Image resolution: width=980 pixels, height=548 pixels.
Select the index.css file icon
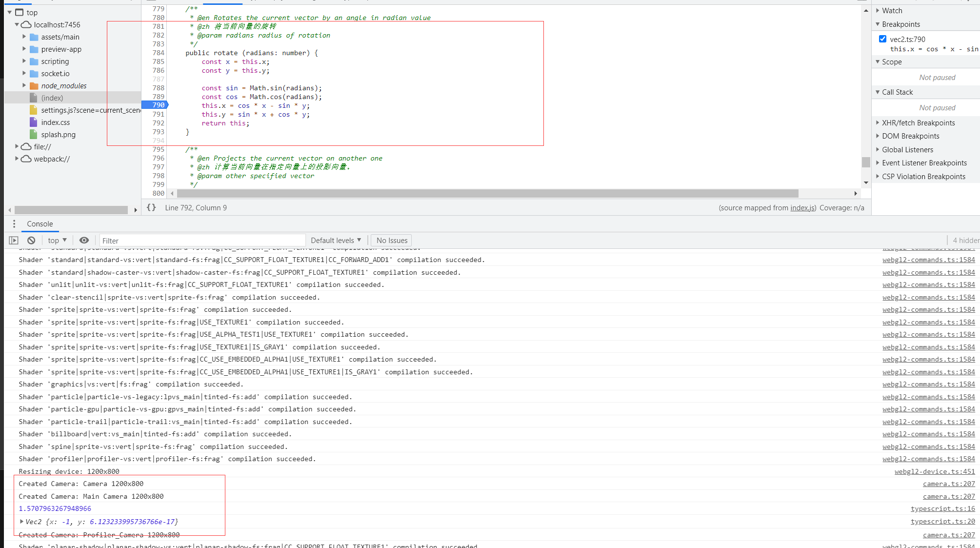[x=33, y=122]
